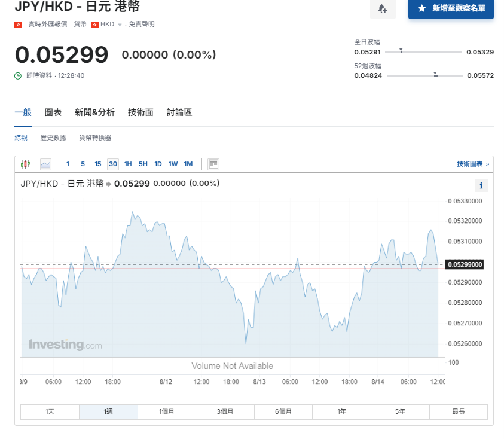Click the 52週波幅 range slider marker
This screenshot has height=439, width=504.
click(436, 75)
